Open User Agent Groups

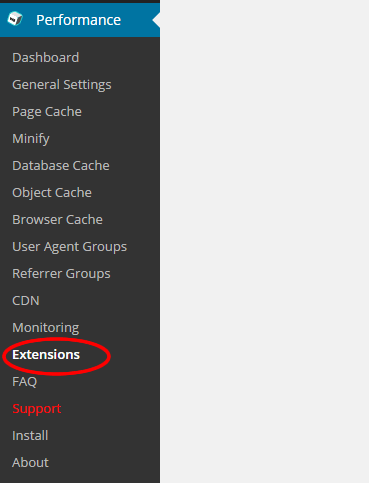click(x=70, y=247)
